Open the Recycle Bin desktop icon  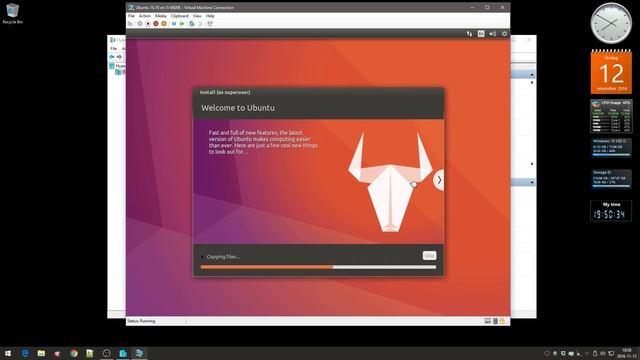pos(12,13)
